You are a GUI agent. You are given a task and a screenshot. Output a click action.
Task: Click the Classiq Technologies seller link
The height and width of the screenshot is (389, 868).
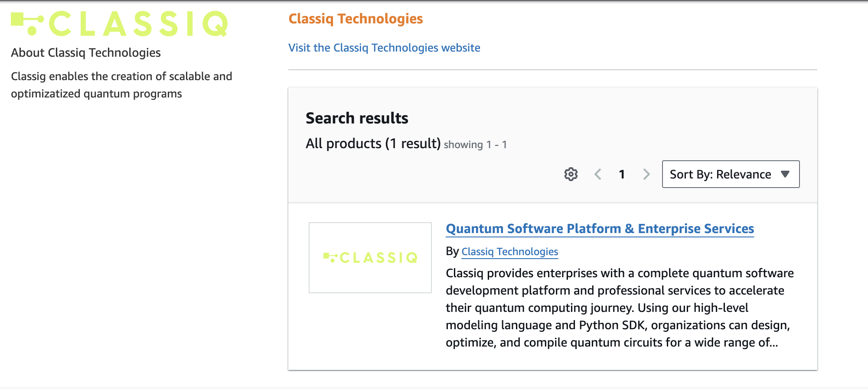[510, 251]
